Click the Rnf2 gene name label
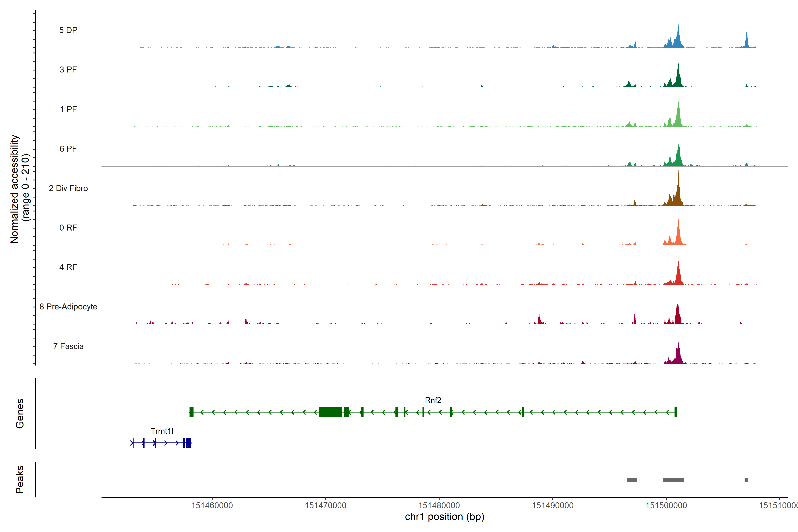 pos(433,400)
